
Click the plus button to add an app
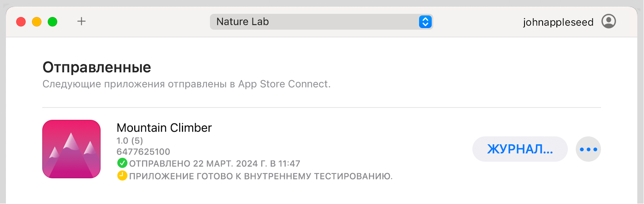coord(81,21)
